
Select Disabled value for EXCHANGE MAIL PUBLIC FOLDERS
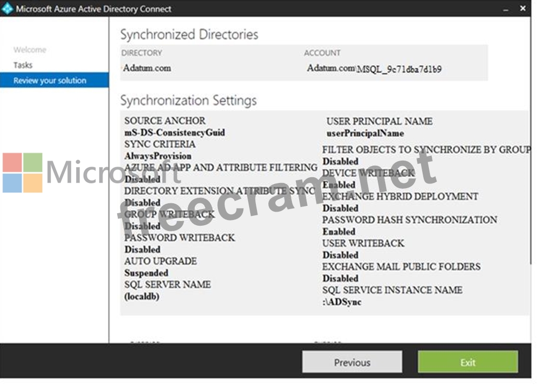click(340, 278)
